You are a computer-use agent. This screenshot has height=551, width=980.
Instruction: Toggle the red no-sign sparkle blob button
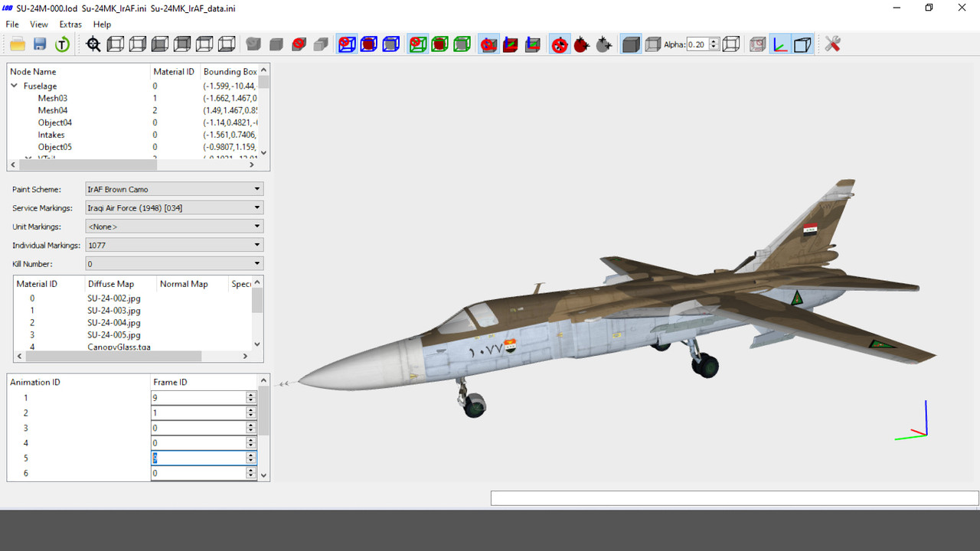click(560, 44)
